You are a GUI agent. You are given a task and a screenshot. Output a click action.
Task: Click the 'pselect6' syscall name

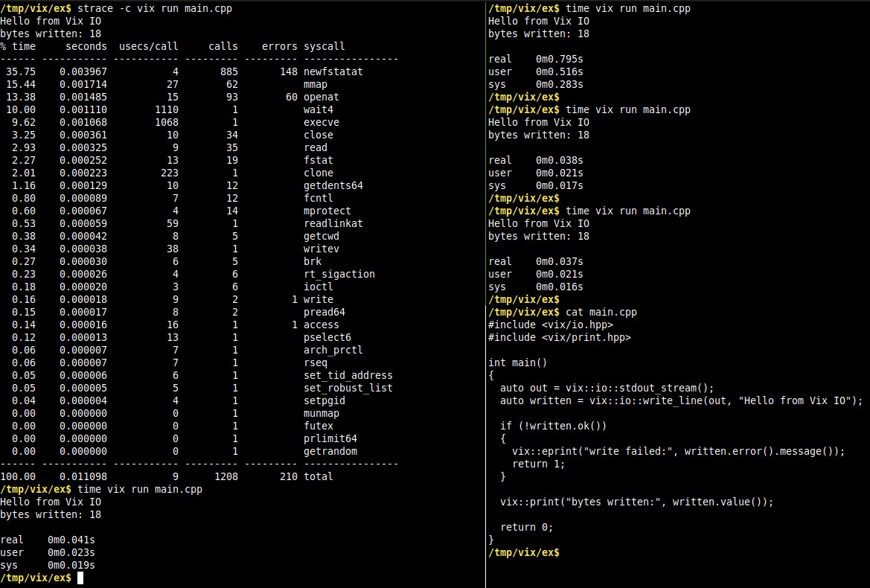[327, 337]
